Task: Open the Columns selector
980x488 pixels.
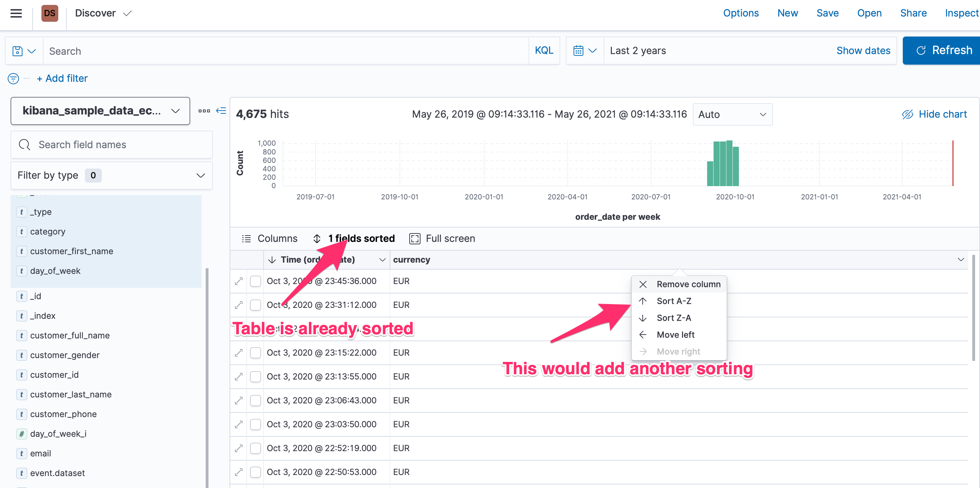Action: click(x=270, y=238)
